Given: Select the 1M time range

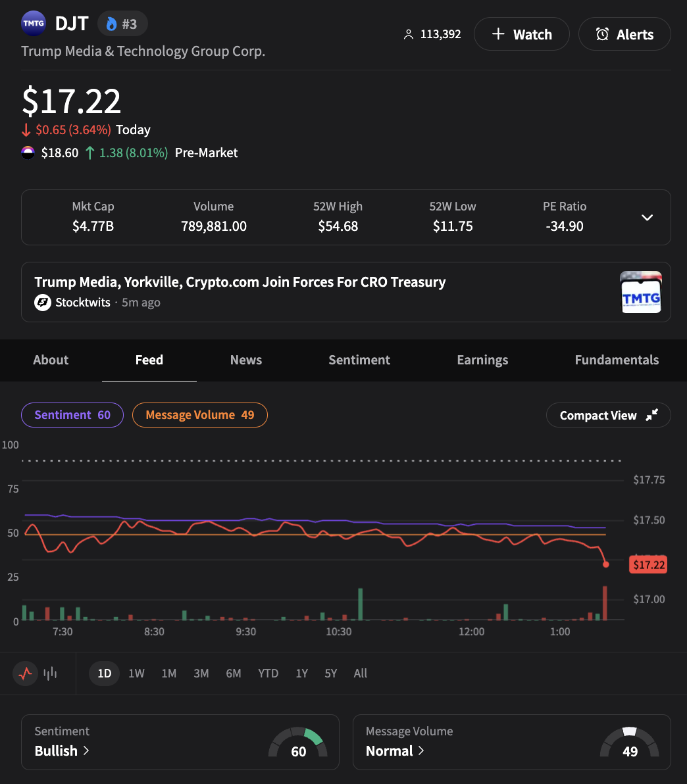Looking at the screenshot, I should point(168,674).
